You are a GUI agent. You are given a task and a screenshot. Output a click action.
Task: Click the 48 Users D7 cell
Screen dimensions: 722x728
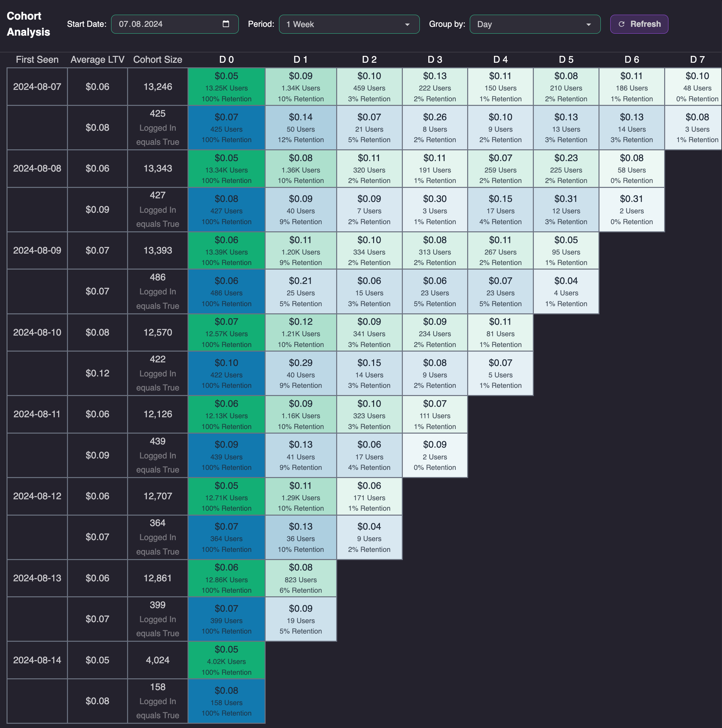pos(697,87)
